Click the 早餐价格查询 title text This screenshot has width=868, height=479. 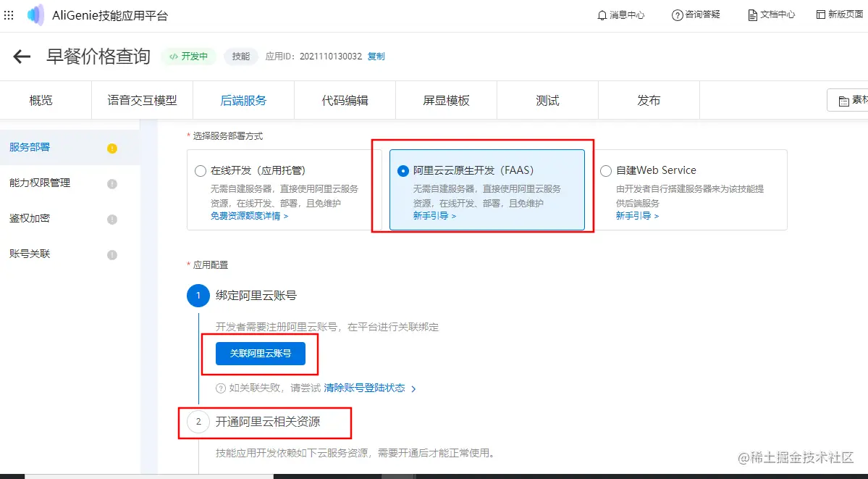click(98, 56)
